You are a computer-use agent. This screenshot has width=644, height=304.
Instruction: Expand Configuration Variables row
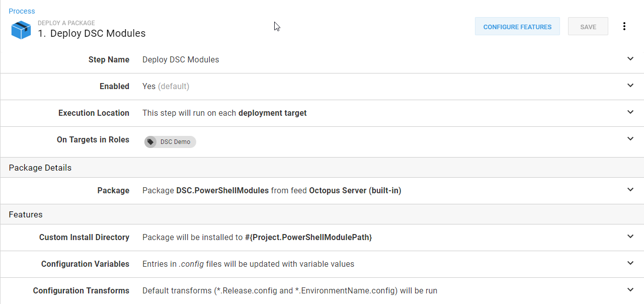pyautogui.click(x=630, y=263)
